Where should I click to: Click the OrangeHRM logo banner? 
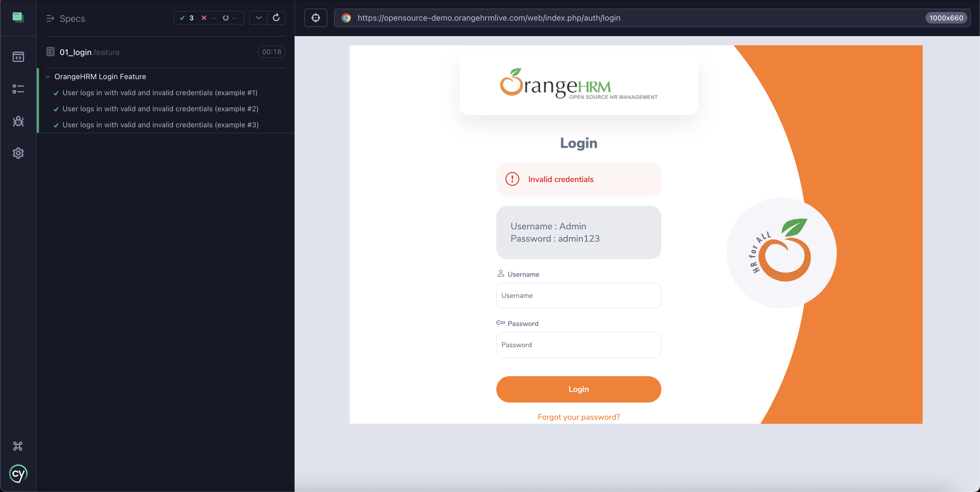click(x=578, y=84)
